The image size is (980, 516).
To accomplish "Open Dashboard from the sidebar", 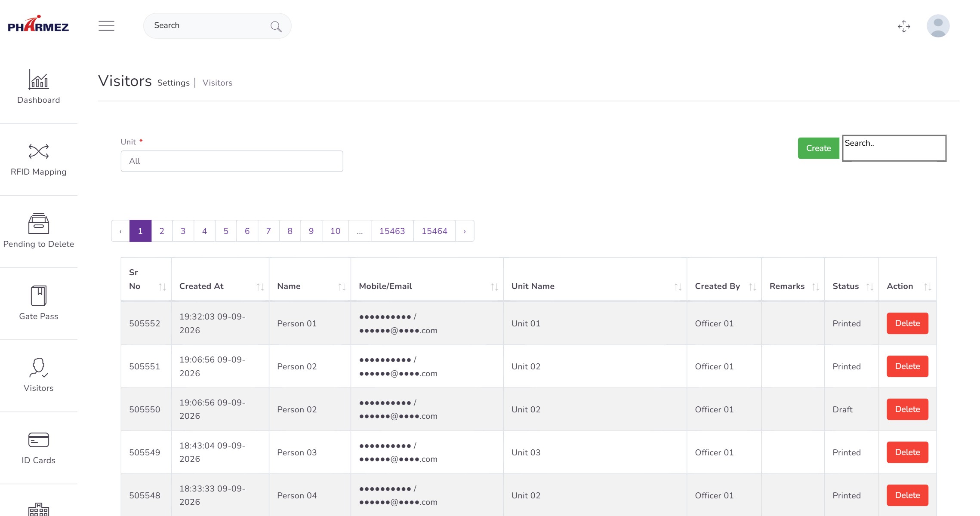I will 39,87.
